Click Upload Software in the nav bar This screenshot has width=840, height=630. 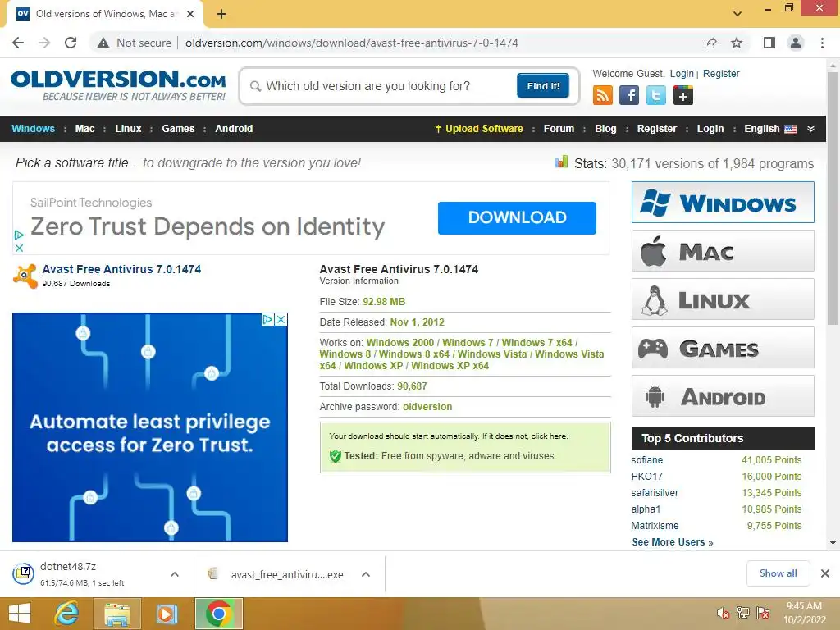478,129
